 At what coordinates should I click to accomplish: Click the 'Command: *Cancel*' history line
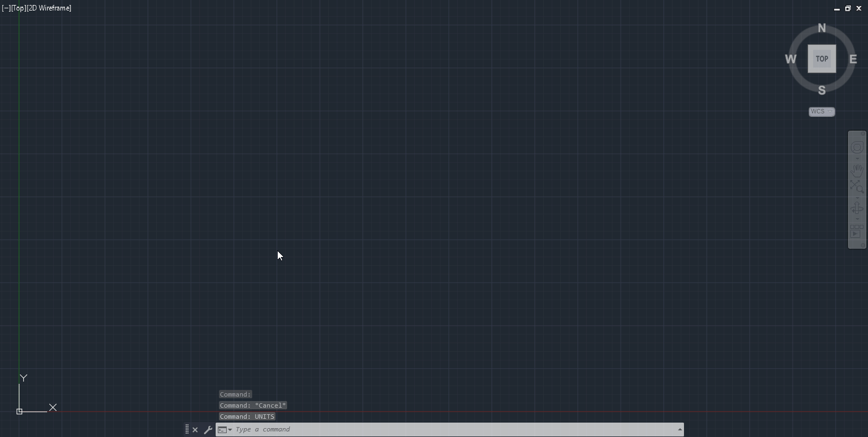pyautogui.click(x=253, y=405)
